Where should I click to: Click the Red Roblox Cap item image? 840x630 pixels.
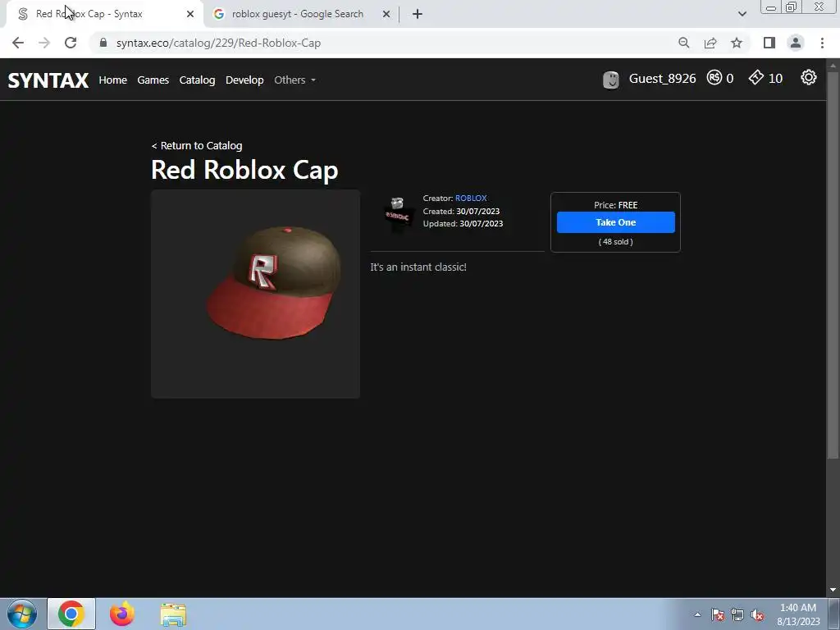tap(256, 294)
